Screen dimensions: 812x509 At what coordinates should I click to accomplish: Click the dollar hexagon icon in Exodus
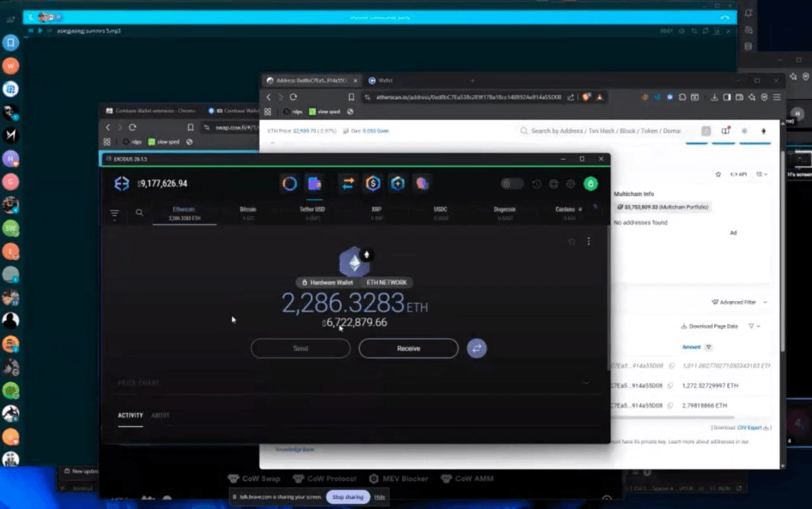372,184
